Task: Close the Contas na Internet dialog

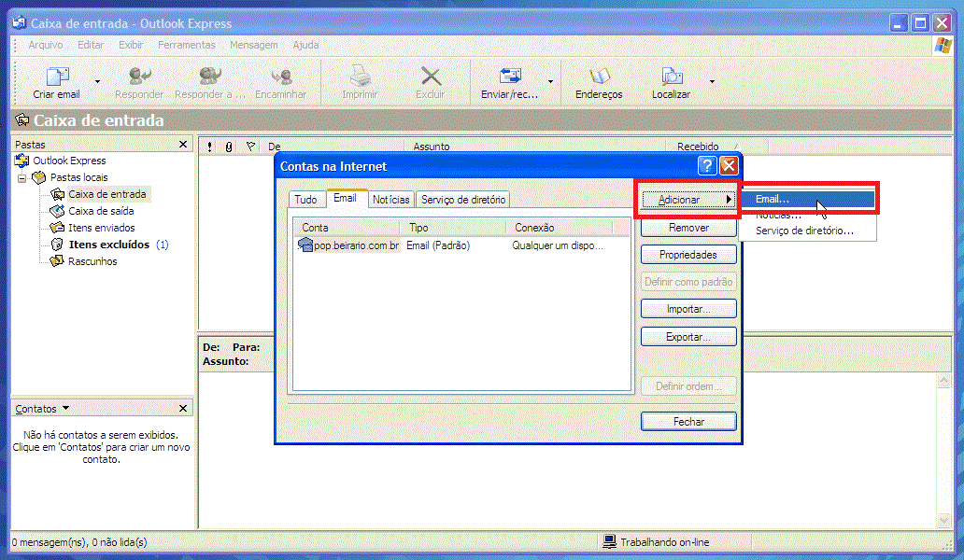Action: [x=729, y=166]
